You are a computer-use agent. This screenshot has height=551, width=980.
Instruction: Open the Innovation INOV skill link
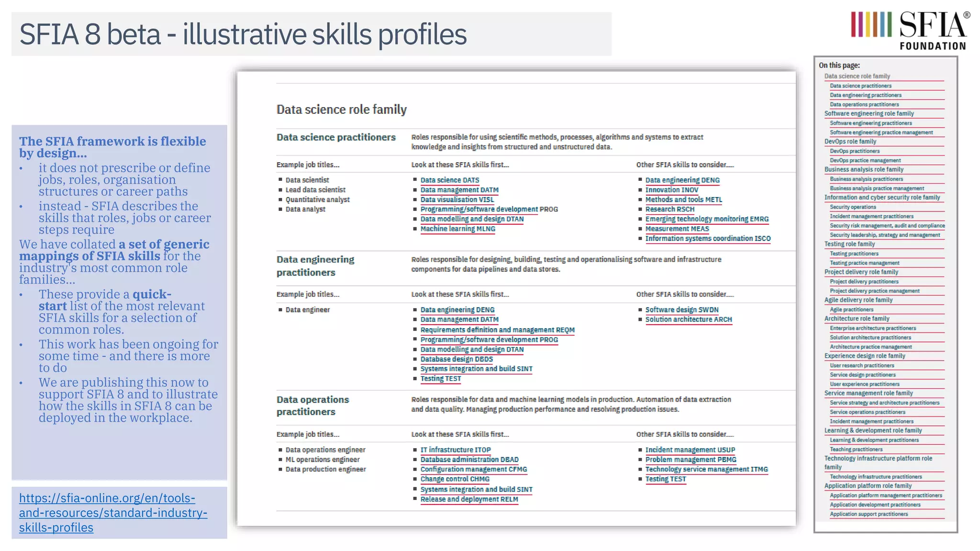(x=672, y=190)
